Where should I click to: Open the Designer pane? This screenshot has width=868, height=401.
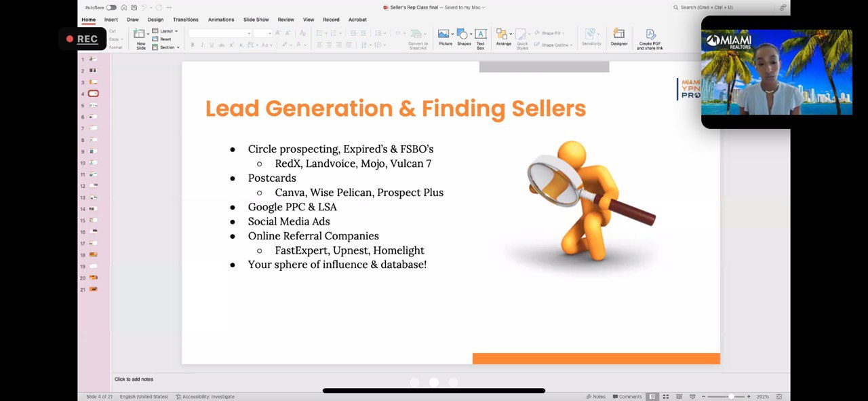[x=618, y=35]
